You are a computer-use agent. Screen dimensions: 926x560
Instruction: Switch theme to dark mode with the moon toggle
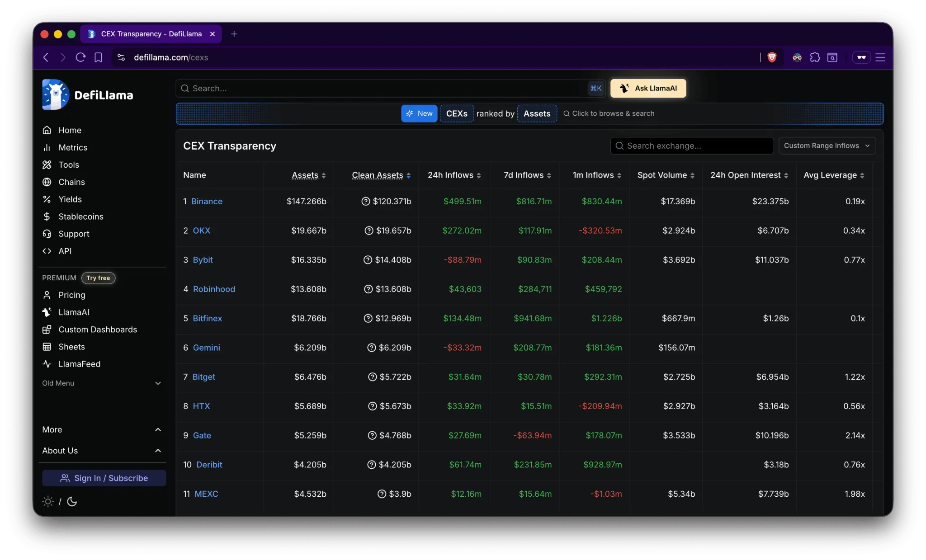pos(72,502)
